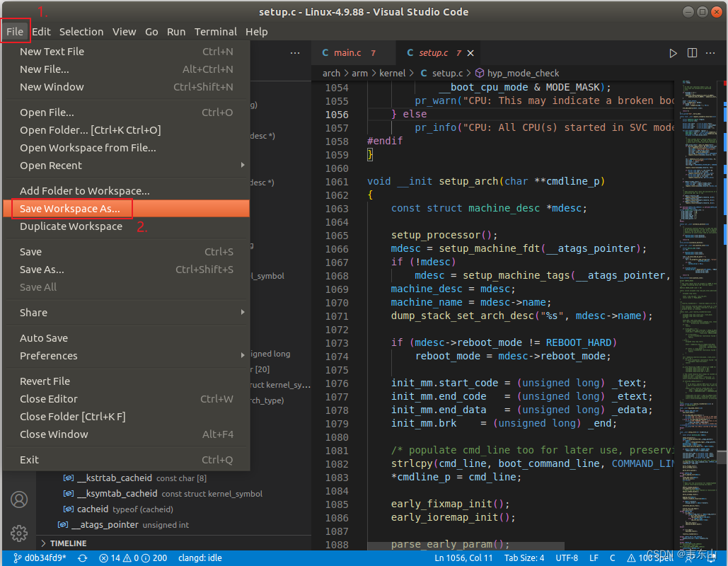
Task: Choose Open Folder... entry
Action: point(126,130)
